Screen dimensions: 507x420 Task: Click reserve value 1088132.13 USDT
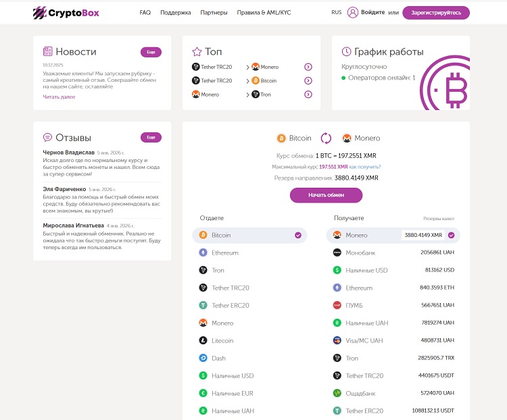[433, 411]
